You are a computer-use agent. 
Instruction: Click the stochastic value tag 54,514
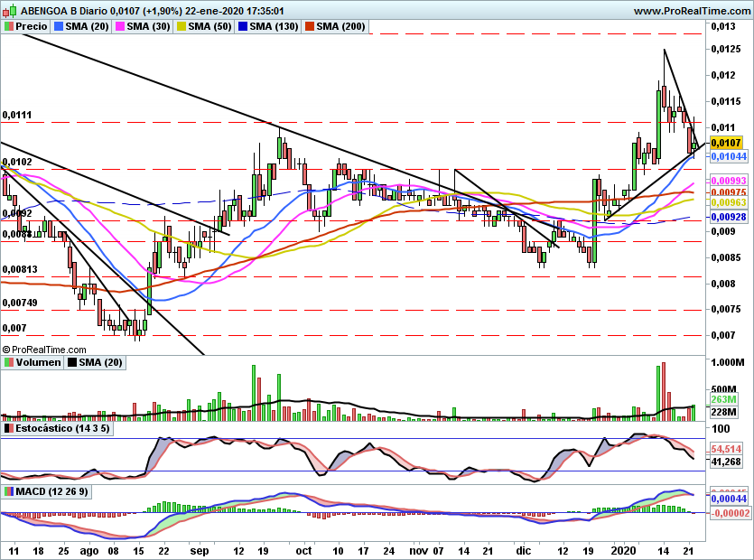(726, 449)
